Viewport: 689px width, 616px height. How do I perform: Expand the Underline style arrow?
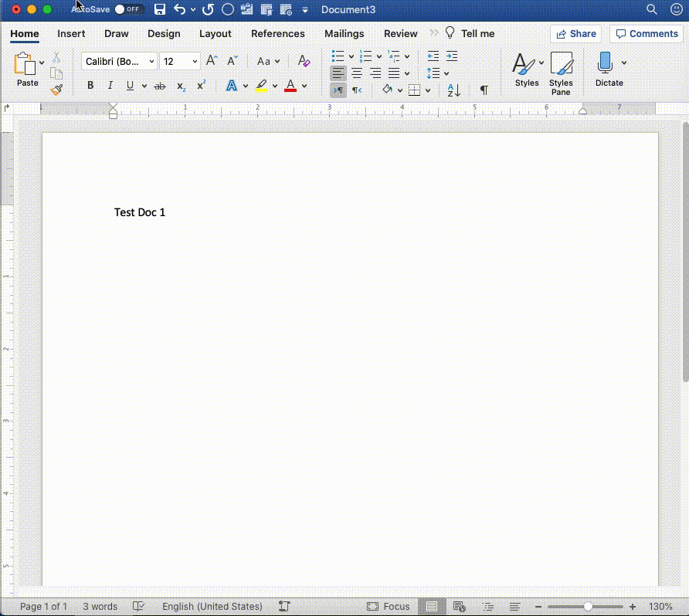point(144,86)
